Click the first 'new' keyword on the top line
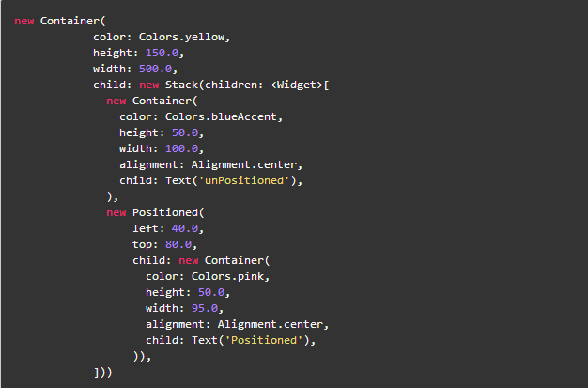The height and width of the screenshot is (388, 588). click(24, 21)
